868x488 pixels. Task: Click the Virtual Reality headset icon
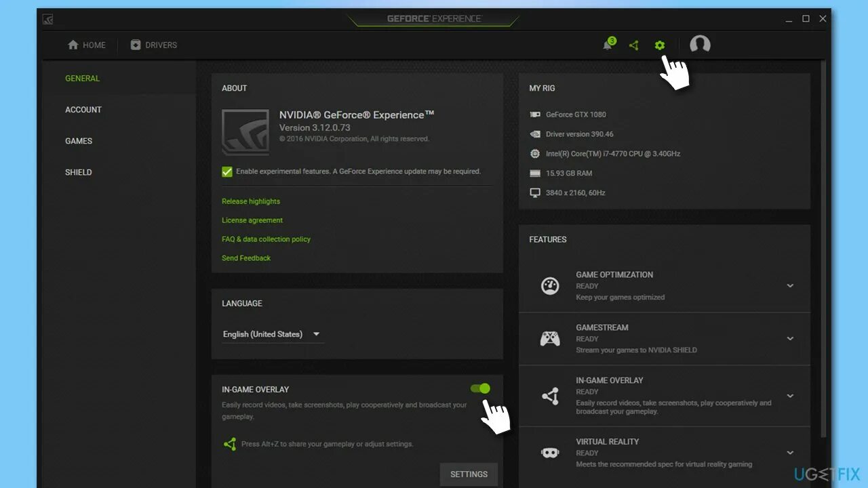tap(550, 453)
